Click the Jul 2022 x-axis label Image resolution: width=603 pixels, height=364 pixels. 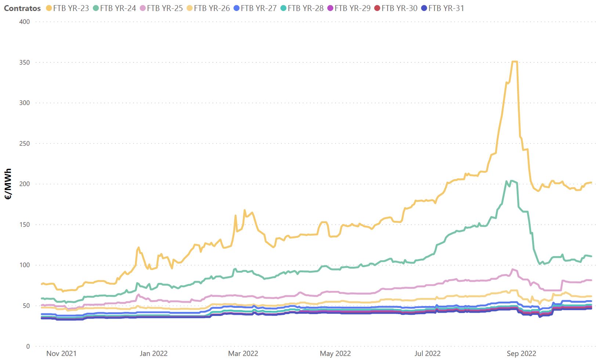click(428, 354)
